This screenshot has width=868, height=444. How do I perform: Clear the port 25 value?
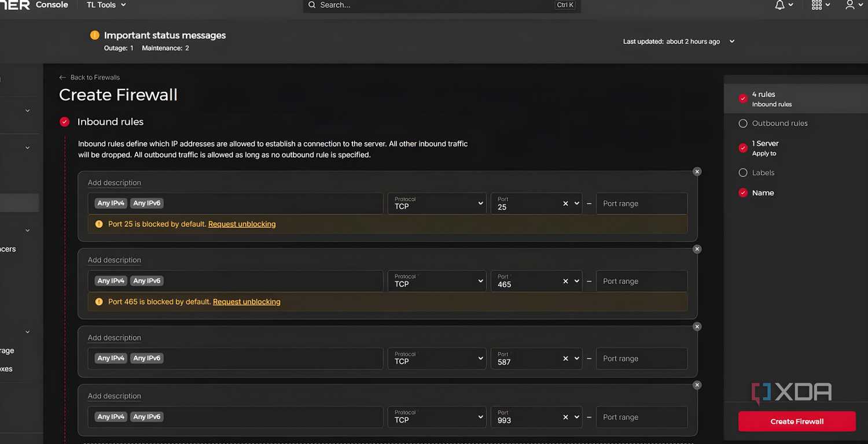coord(565,203)
